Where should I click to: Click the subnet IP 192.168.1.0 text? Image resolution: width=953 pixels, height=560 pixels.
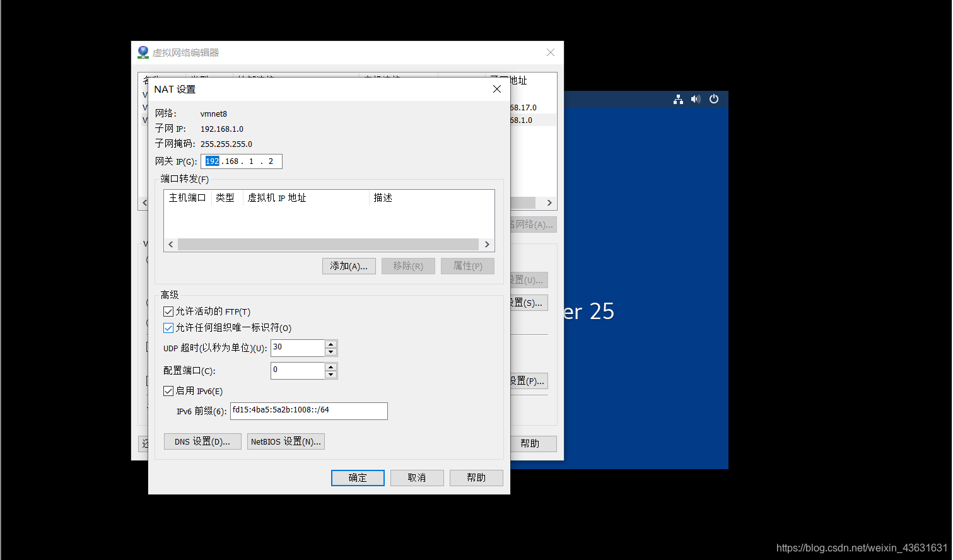click(222, 129)
